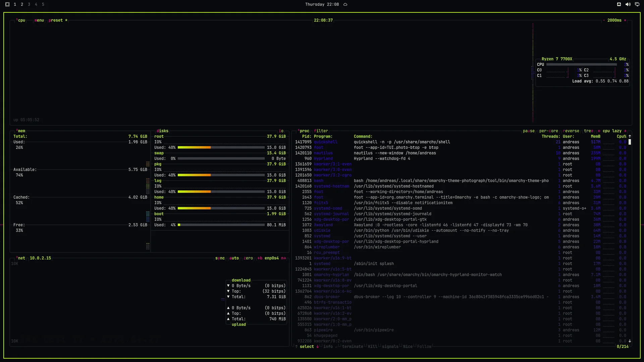Switch to workspace 2

[x=22, y=4]
